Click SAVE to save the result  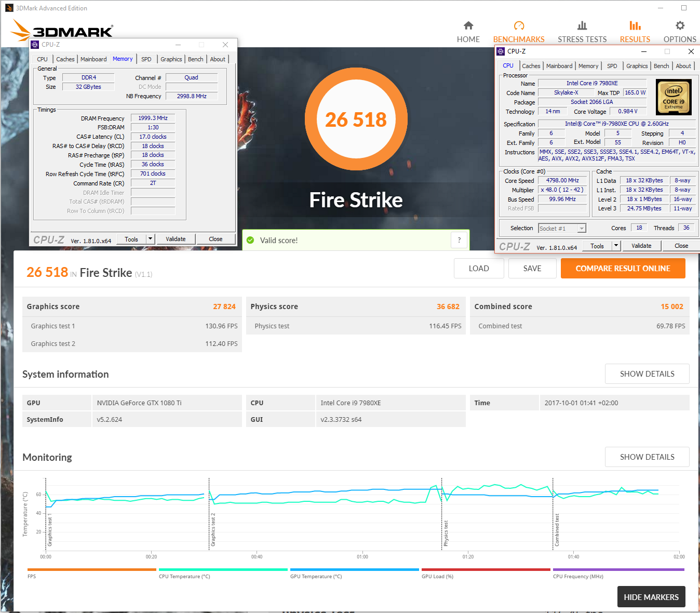tap(532, 269)
